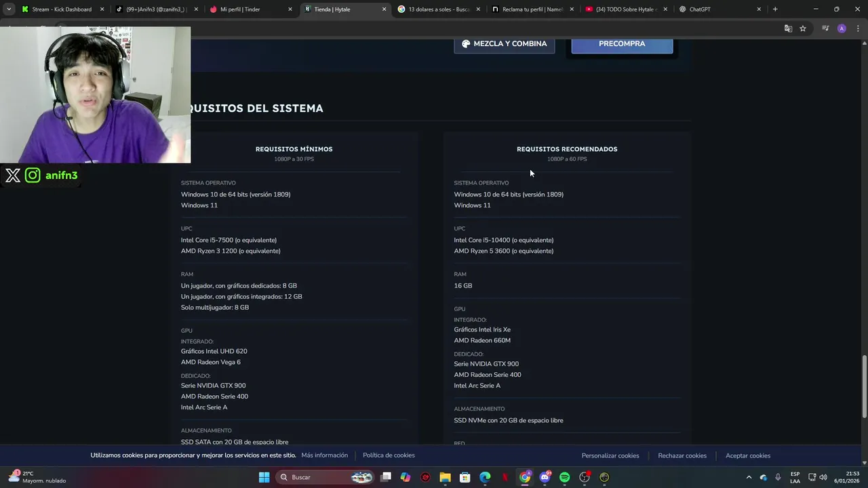Select 'AMD Radeon Vega 6' text
Image resolution: width=868 pixels, height=488 pixels.
(210, 362)
